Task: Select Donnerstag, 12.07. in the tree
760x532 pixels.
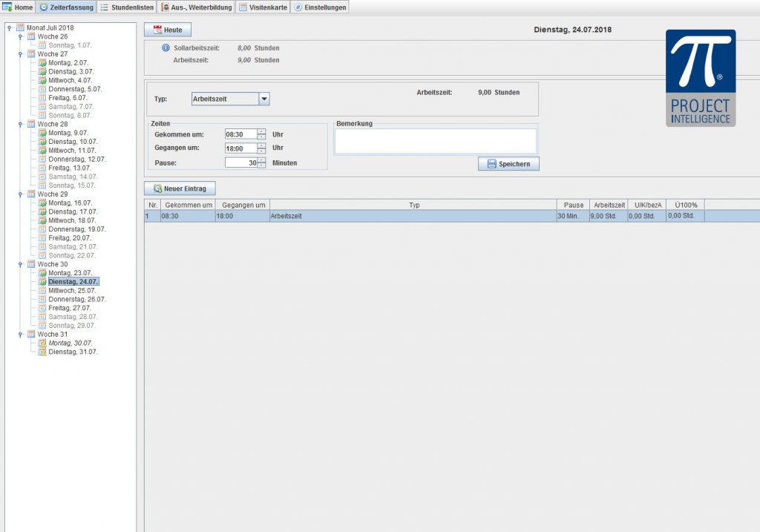Action: click(x=76, y=159)
